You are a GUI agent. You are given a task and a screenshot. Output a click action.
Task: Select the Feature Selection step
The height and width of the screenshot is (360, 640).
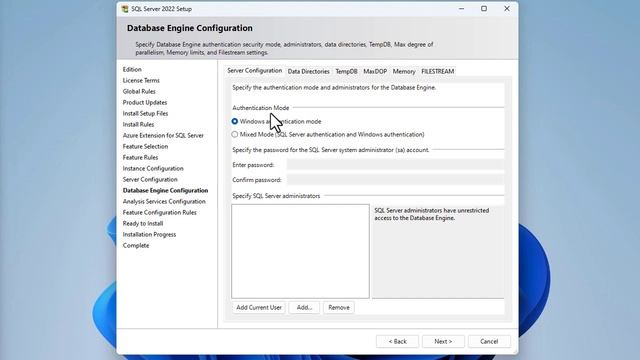pos(145,147)
